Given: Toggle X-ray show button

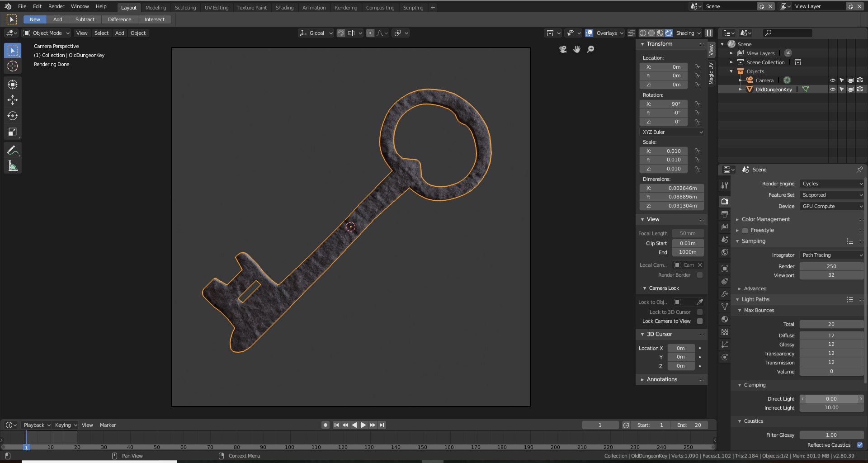Looking at the screenshot, I should 632,33.
